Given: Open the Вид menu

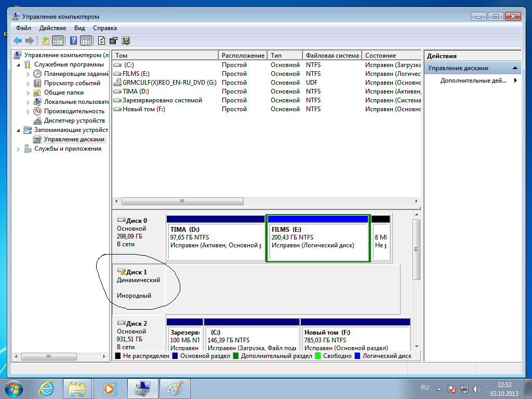Looking at the screenshot, I should pos(79,28).
